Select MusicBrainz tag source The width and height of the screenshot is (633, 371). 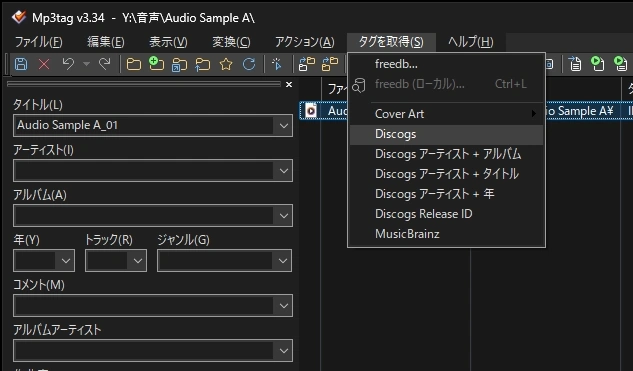pos(446,234)
